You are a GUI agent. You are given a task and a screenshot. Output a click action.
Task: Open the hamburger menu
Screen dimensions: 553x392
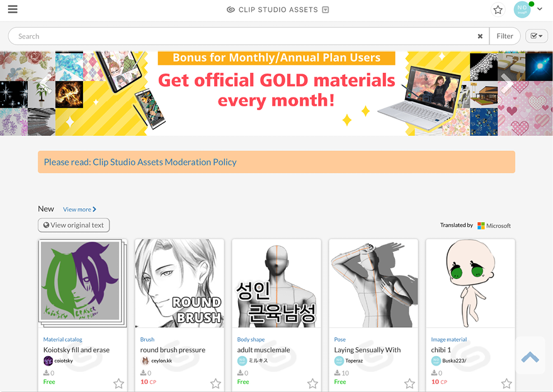click(x=13, y=9)
